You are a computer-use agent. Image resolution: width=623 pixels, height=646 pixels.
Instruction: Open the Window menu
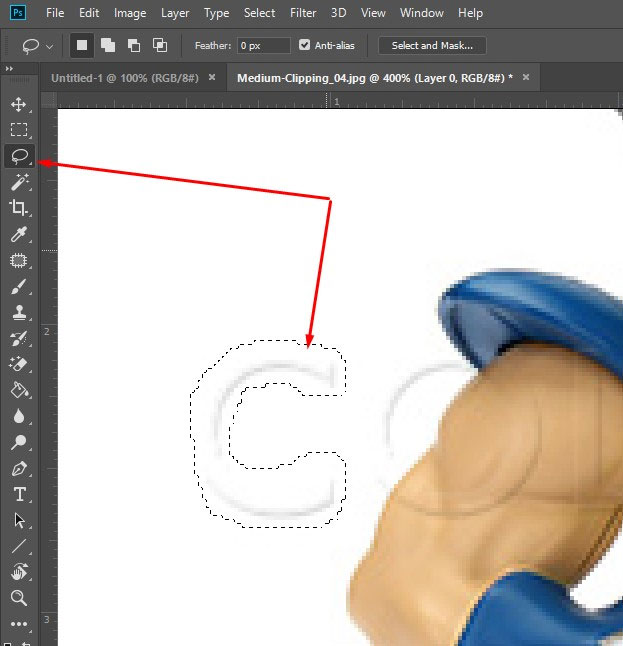pyautogui.click(x=422, y=13)
